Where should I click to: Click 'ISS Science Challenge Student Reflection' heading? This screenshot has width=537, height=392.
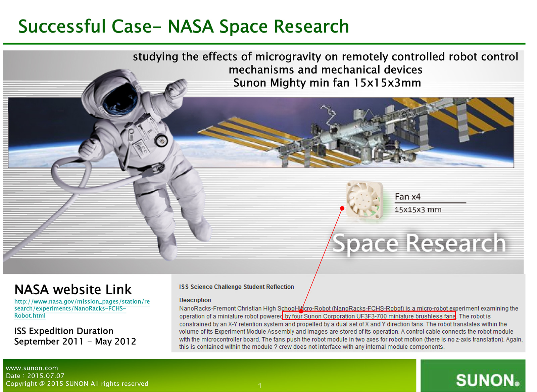click(x=236, y=287)
